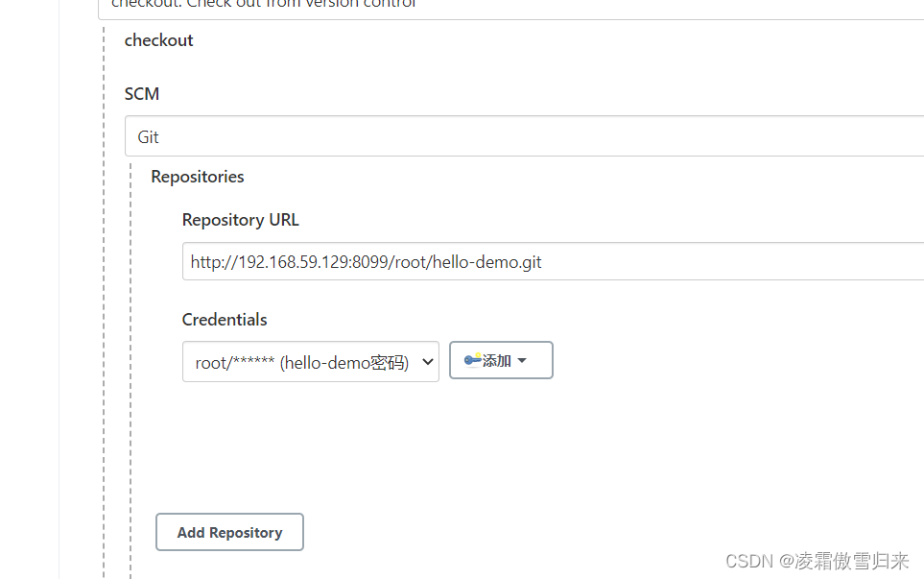The height and width of the screenshot is (579, 924).
Task: Click the Repositories section heading
Action: pos(198,177)
